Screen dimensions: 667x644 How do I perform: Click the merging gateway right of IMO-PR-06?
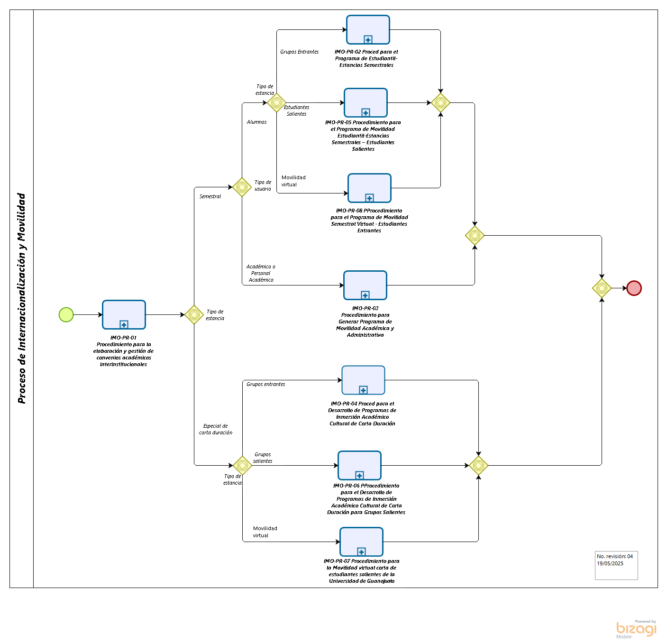478,465
